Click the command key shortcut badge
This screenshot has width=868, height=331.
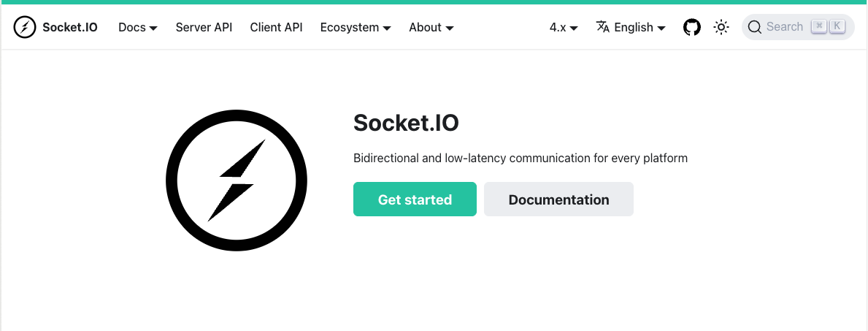point(819,26)
